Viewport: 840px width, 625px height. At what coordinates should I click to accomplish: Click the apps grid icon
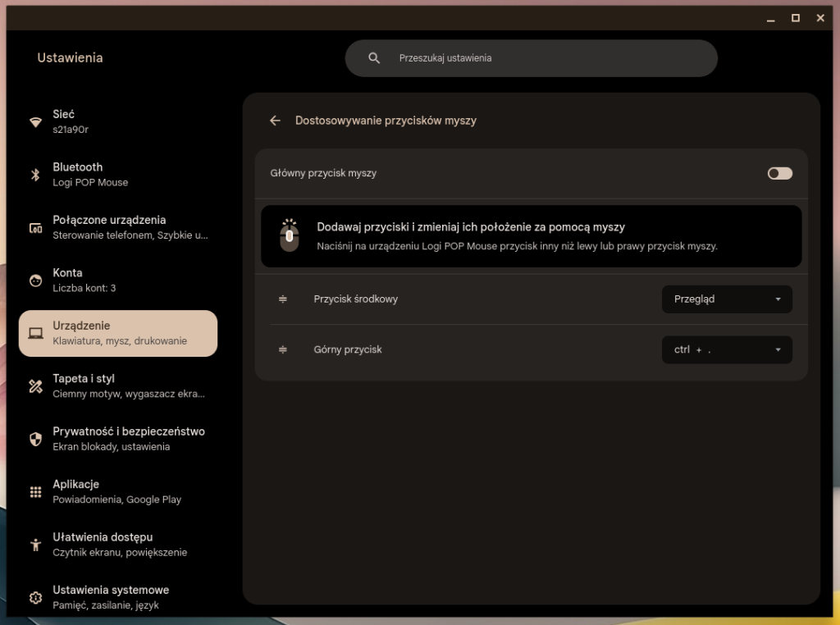pyautogui.click(x=35, y=491)
